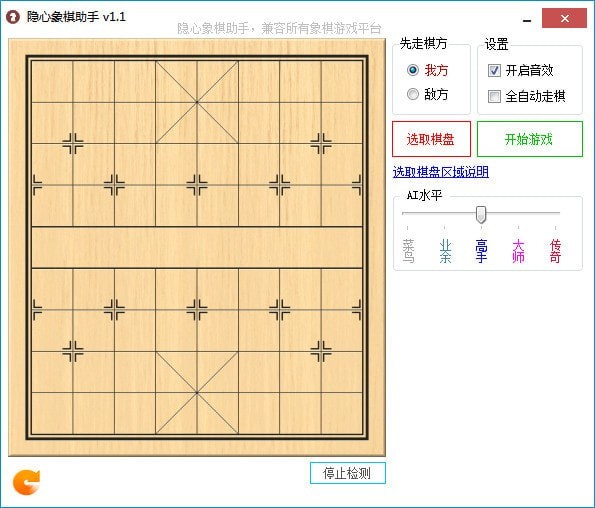Set AI level to 业余

[x=445, y=251]
